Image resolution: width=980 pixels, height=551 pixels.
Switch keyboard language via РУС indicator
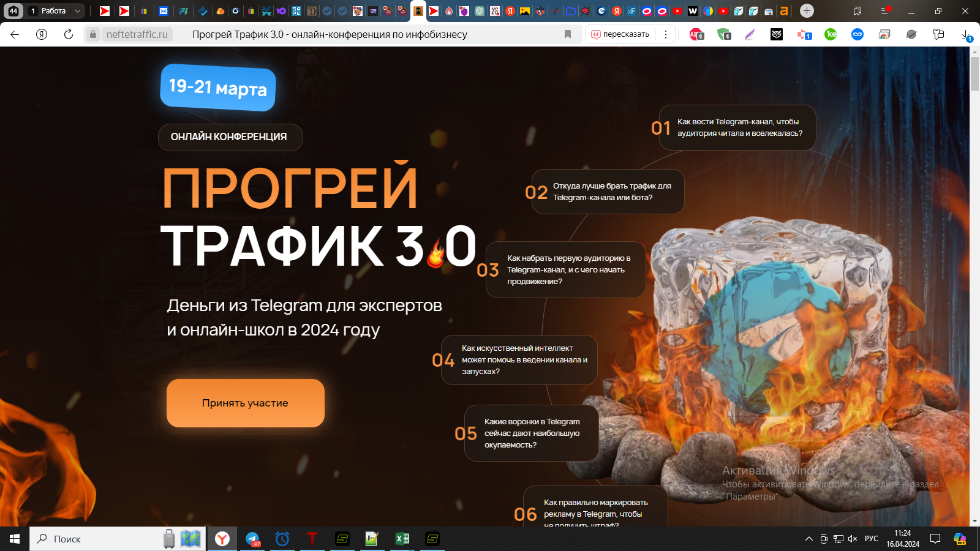coord(871,539)
